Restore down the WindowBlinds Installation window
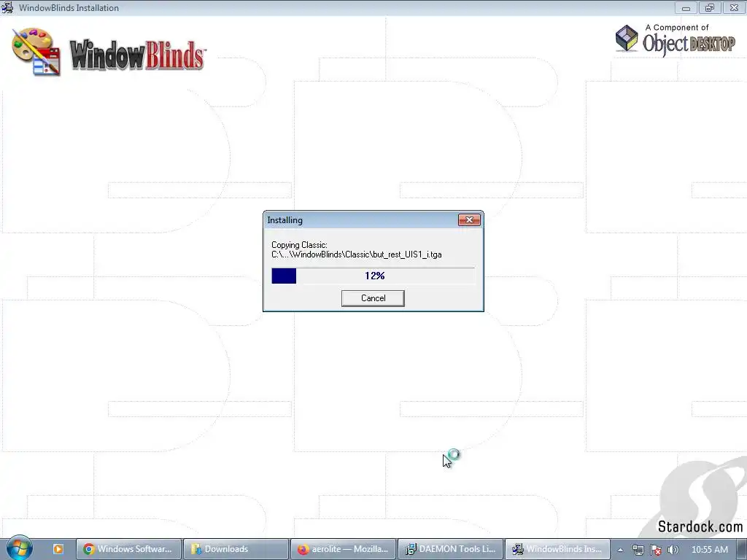This screenshot has height=560, width=747. [710, 7]
